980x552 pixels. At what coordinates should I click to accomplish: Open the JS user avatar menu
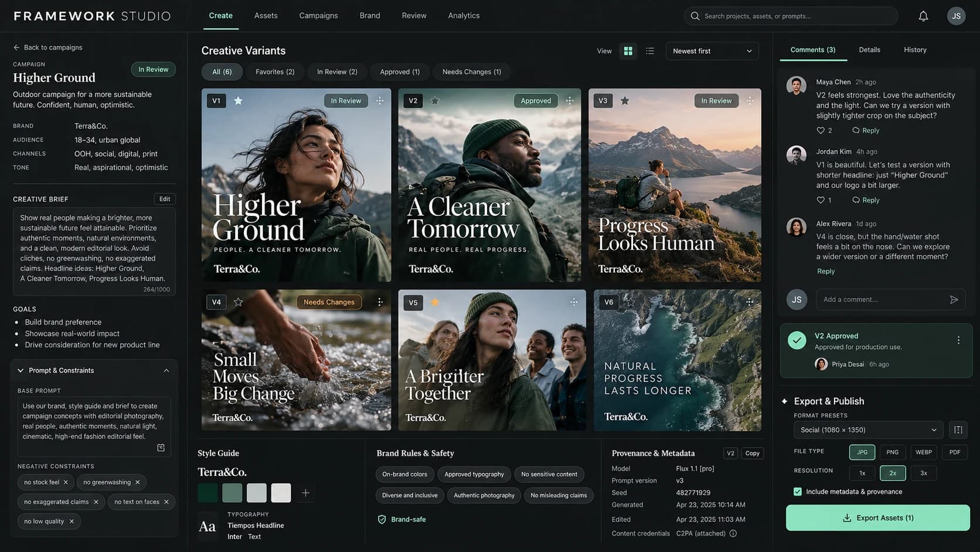[956, 16]
